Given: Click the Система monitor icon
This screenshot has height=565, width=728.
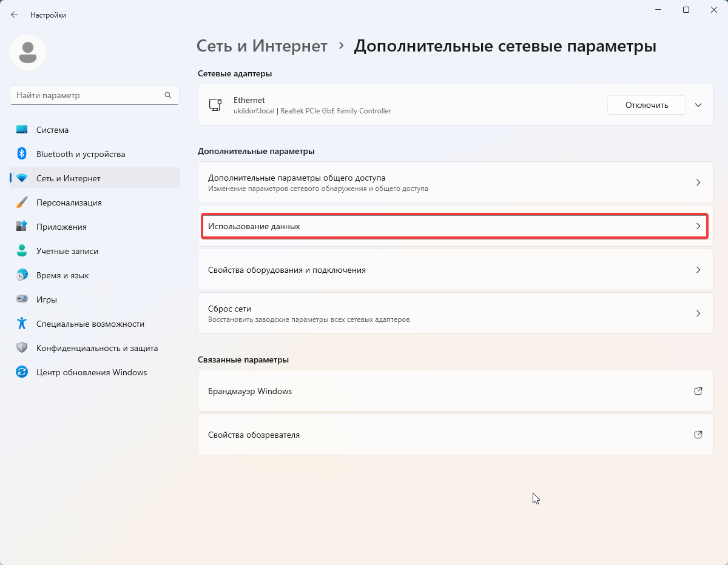Looking at the screenshot, I should coord(22,130).
